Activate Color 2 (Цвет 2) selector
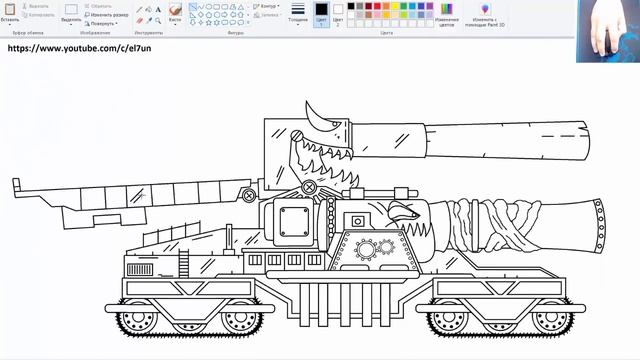The height and width of the screenshot is (360, 640). [338, 15]
